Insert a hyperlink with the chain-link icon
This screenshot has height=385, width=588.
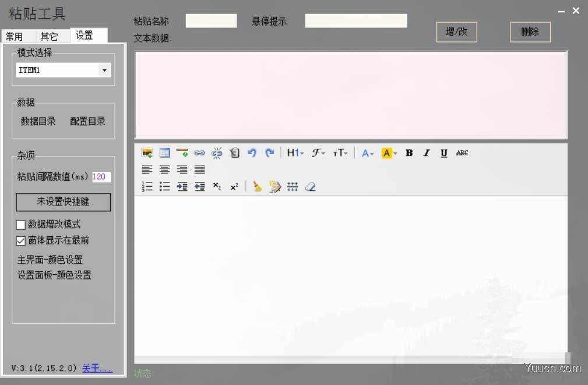point(200,153)
